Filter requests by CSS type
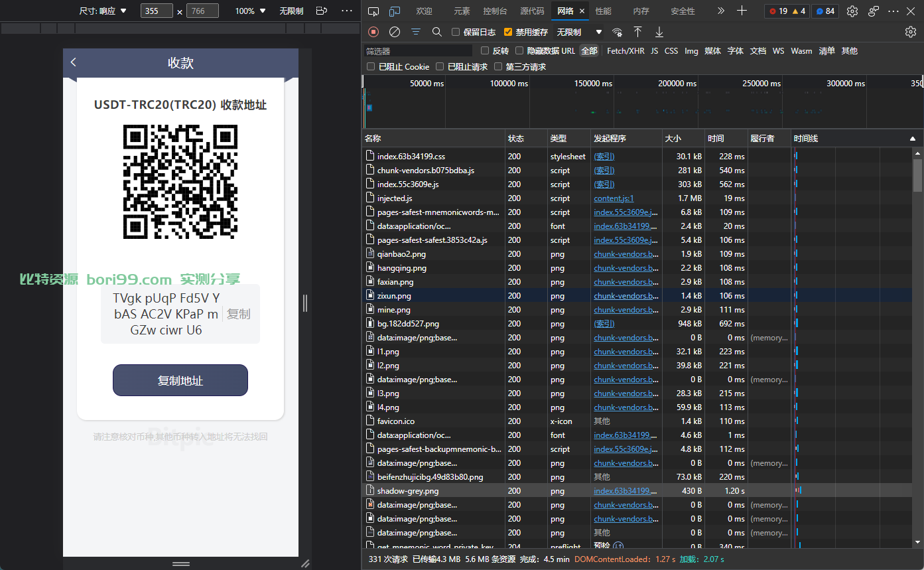This screenshot has width=924, height=570. pos(671,50)
